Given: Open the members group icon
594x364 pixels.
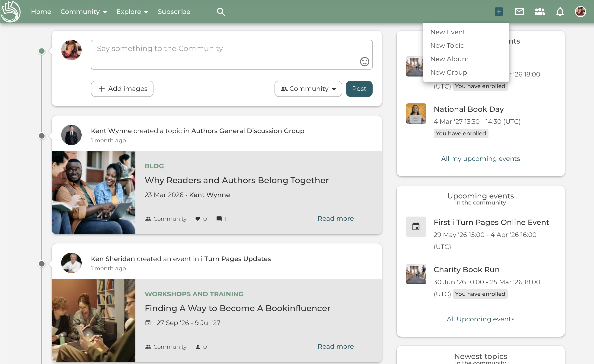Looking at the screenshot, I should tap(540, 12).
